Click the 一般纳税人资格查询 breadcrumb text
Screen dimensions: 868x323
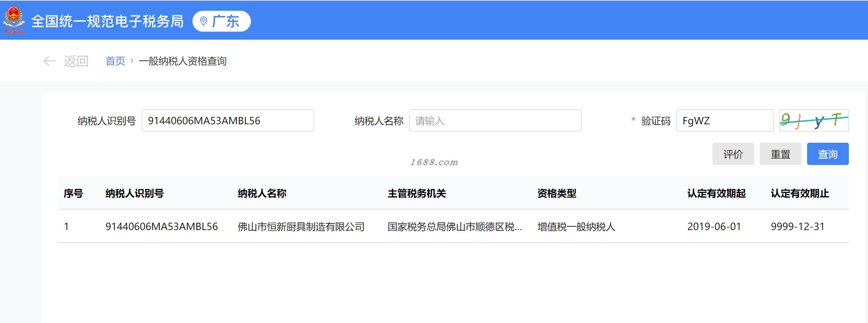(183, 61)
